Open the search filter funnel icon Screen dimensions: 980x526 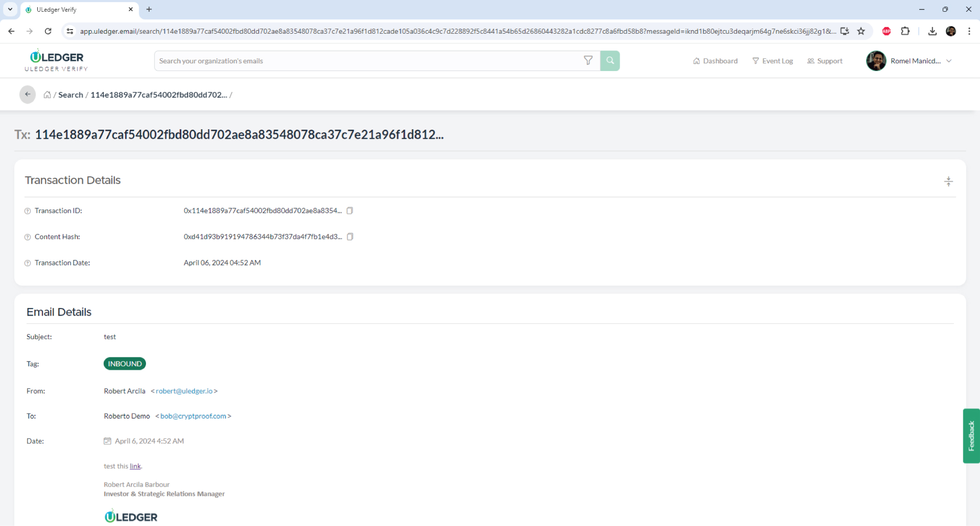[x=588, y=61]
